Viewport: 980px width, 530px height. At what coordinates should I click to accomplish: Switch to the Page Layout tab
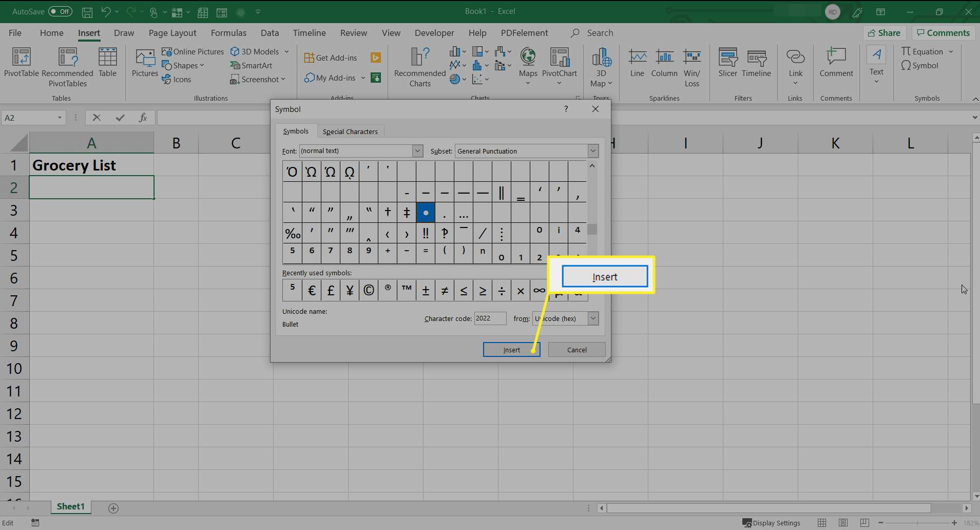click(x=172, y=33)
